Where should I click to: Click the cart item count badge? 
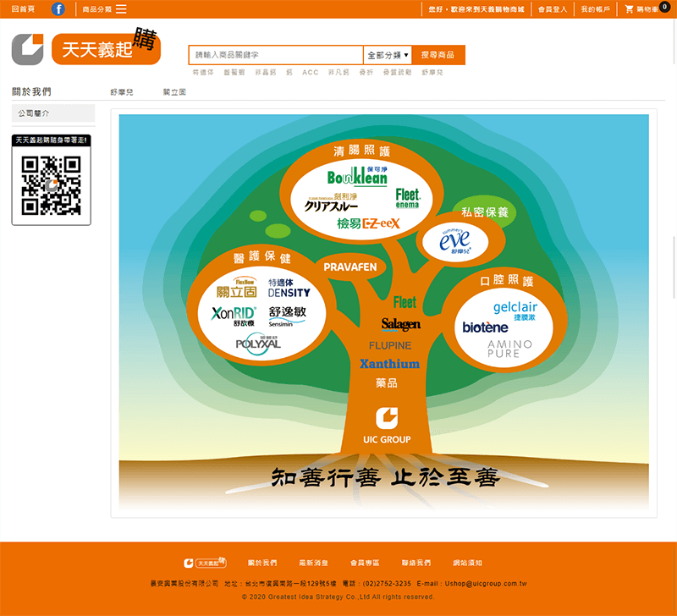click(x=664, y=7)
